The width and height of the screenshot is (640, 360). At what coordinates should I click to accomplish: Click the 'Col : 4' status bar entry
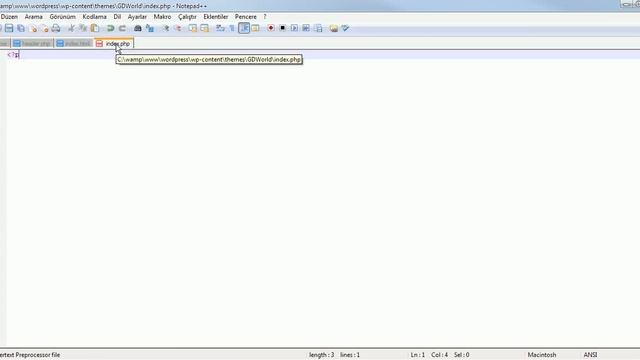(x=439, y=355)
